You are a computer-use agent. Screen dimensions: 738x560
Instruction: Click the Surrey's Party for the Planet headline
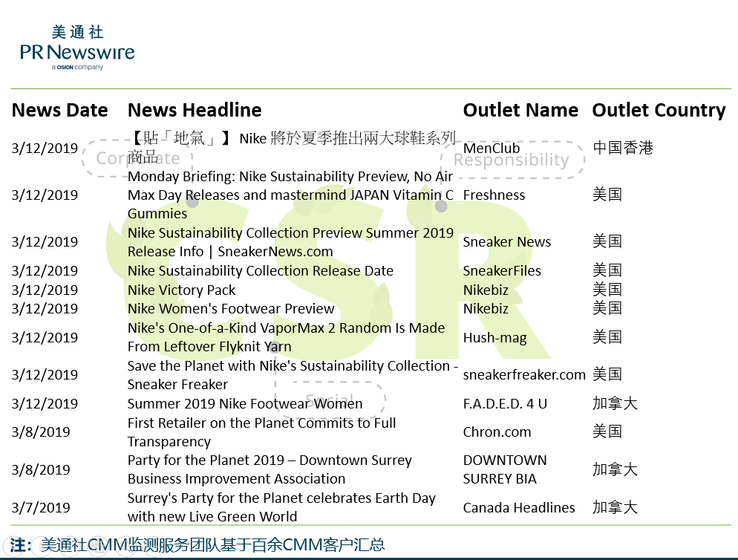[x=281, y=507]
